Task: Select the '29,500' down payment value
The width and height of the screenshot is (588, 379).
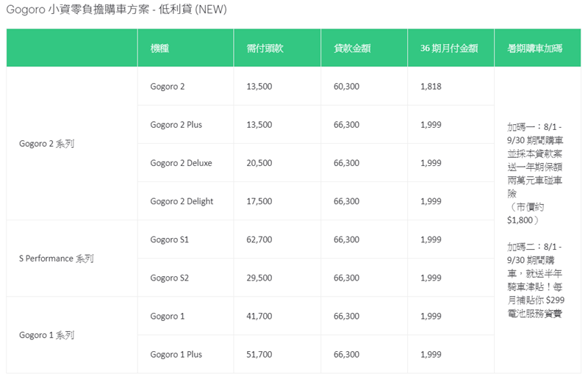Action: pyautogui.click(x=259, y=278)
